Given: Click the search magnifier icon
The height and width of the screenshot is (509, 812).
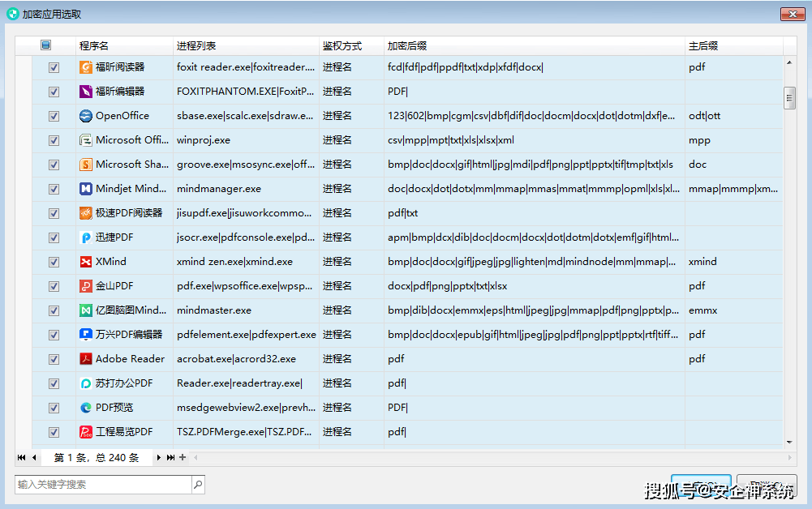Looking at the screenshot, I should [198, 485].
